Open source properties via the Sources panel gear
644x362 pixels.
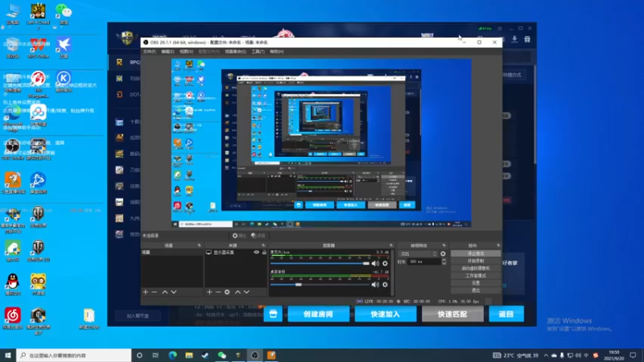click(x=227, y=292)
